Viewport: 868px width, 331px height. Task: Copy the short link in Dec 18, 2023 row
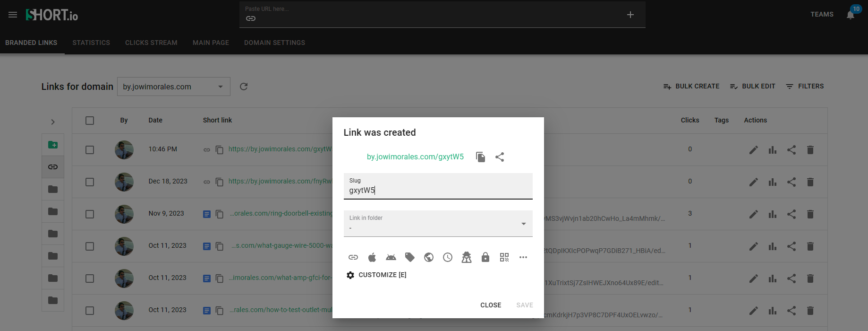pos(220,182)
